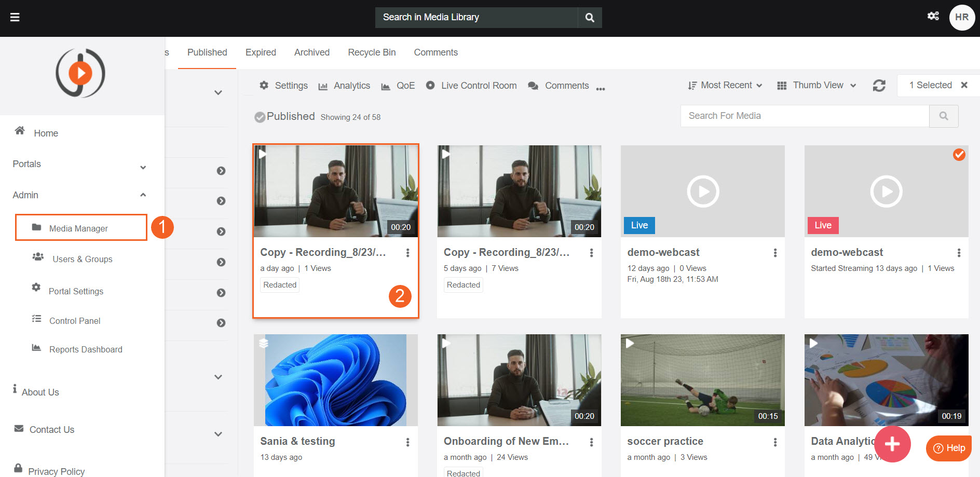Click the three-dot more actions in toolbar
980x477 pixels.
[601, 89]
